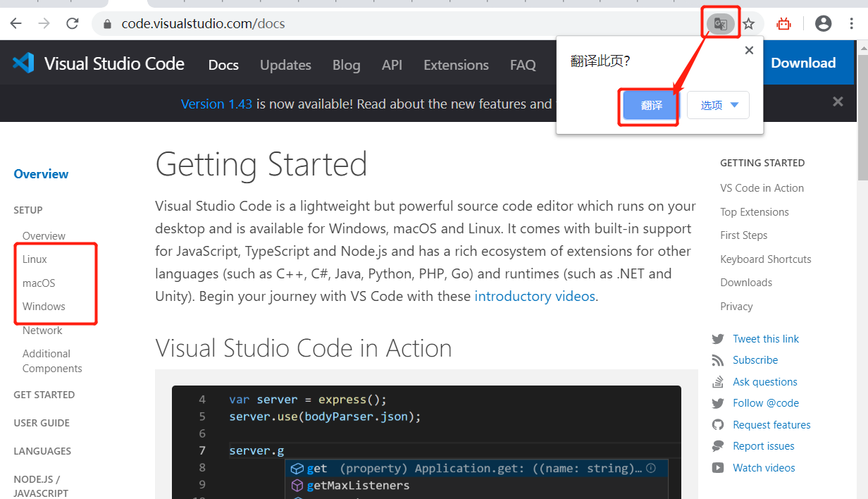Jump to Keyboard Shortcuts section
Viewport: 868px width, 499px height.
pyautogui.click(x=766, y=259)
